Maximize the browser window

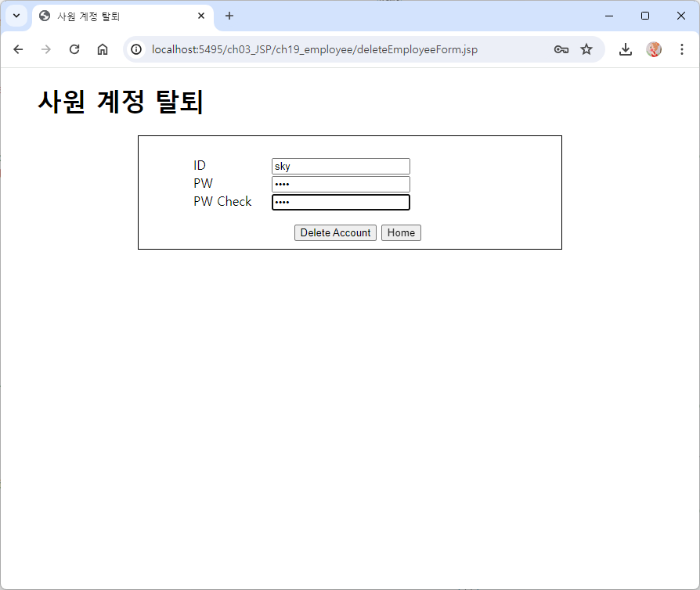point(645,16)
